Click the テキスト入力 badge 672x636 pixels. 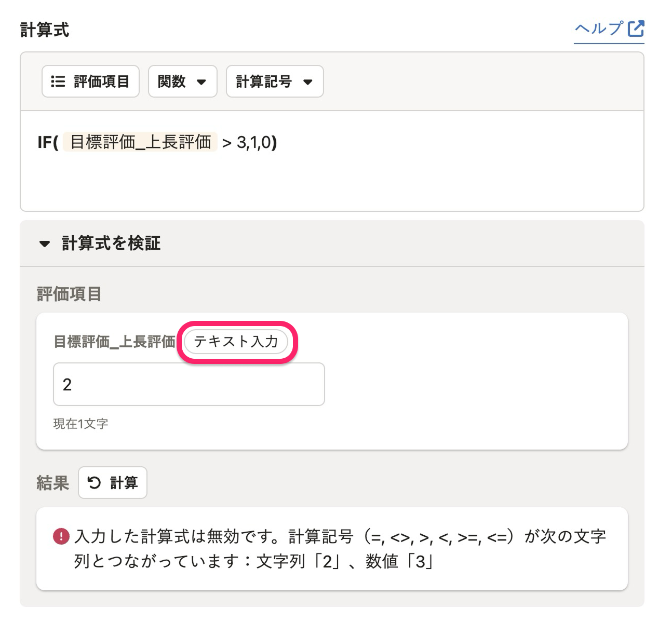pos(236,342)
